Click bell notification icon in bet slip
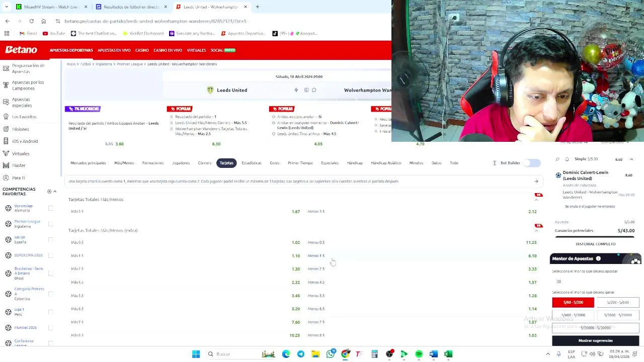Screen dimensions: 644x362 pos(567,159)
